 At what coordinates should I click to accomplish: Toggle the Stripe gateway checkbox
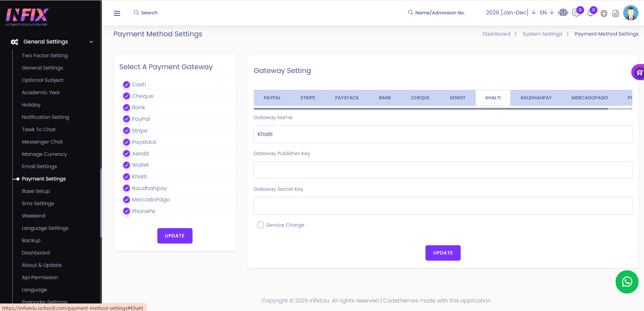click(x=127, y=130)
